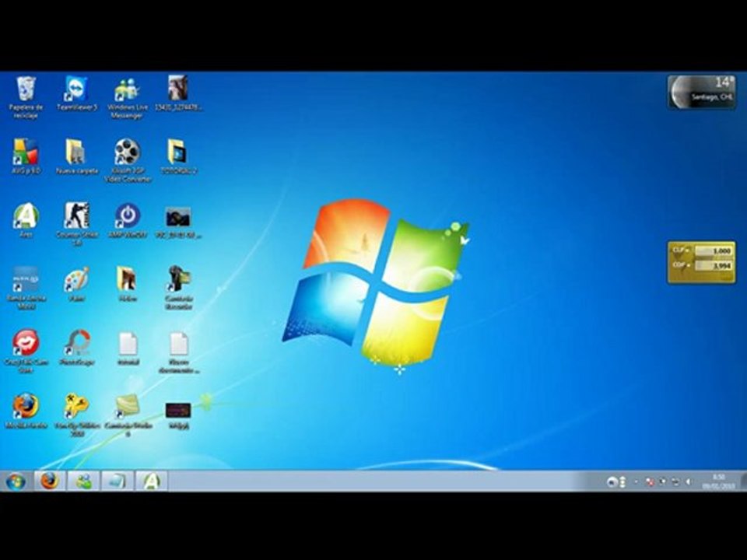Switch to Firefox in the taskbar
The width and height of the screenshot is (747, 560).
click(50, 481)
